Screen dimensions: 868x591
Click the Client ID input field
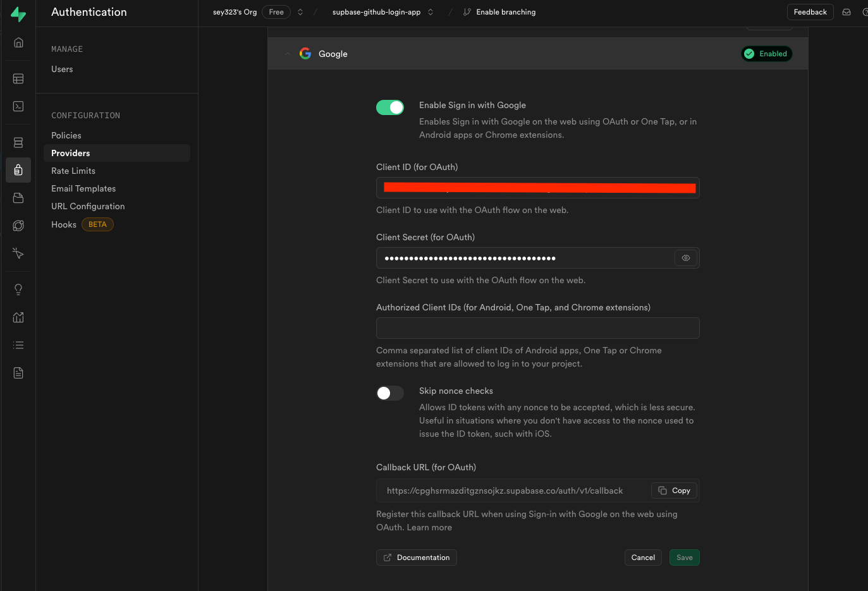(538, 188)
